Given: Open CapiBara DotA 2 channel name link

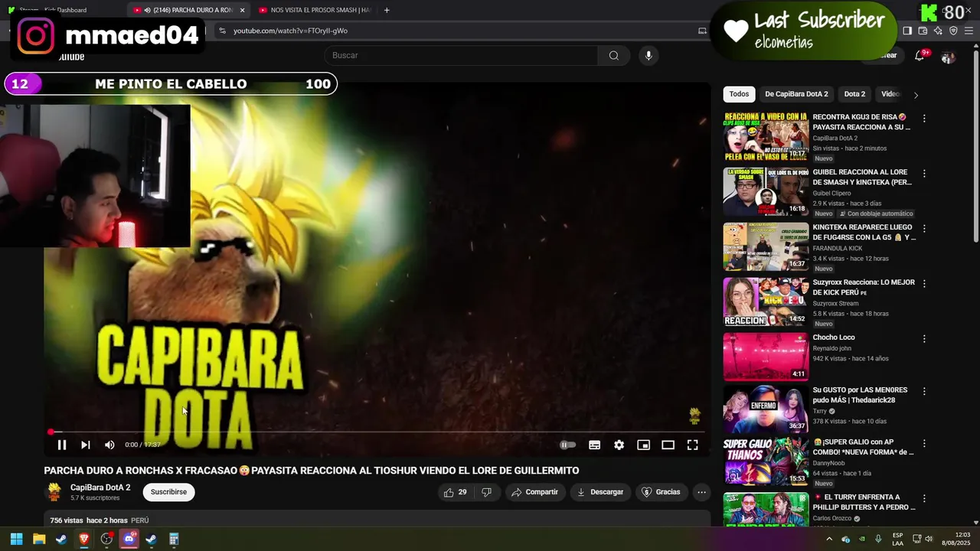Looking at the screenshot, I should [100, 487].
